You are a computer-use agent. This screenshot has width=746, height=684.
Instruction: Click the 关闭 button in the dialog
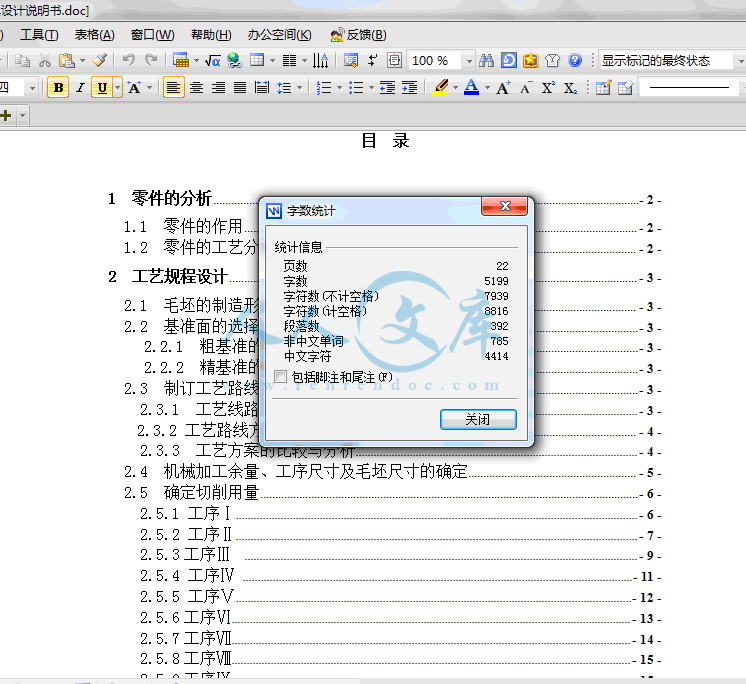(x=478, y=419)
